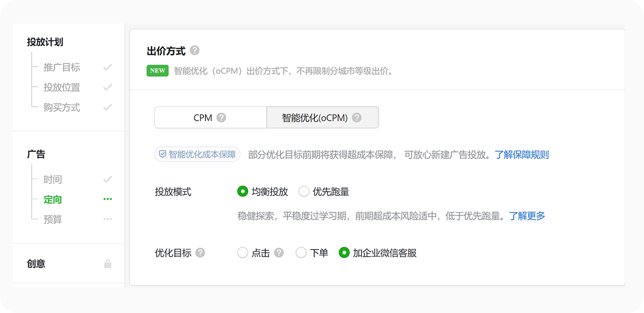Click 投放模式 label
The height and width of the screenshot is (313, 644).
(173, 192)
